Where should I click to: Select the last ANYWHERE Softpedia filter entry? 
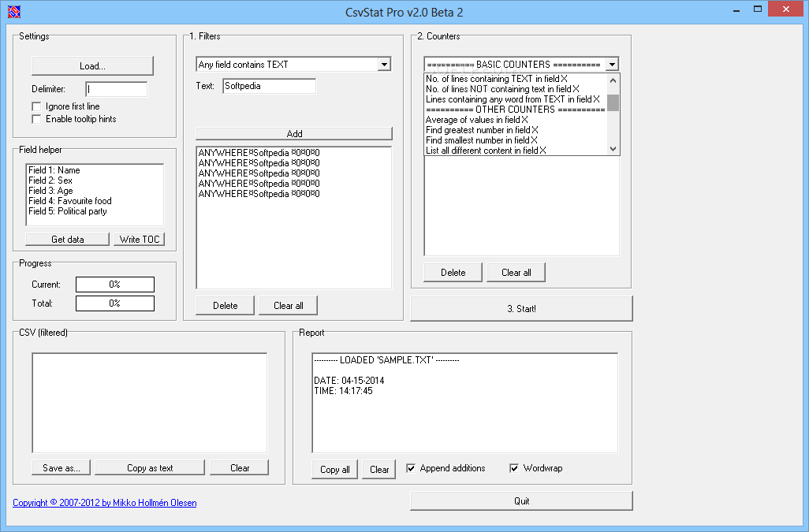[x=293, y=195]
